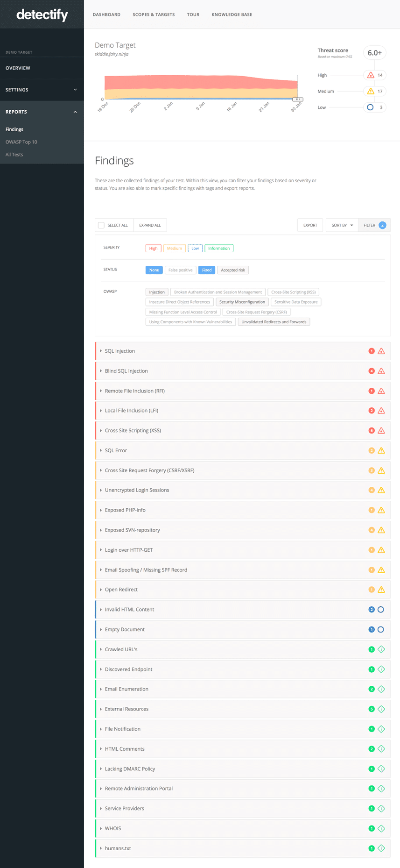Toggle the None status filter
Viewport: 400px width, 868px height.
[x=154, y=270]
